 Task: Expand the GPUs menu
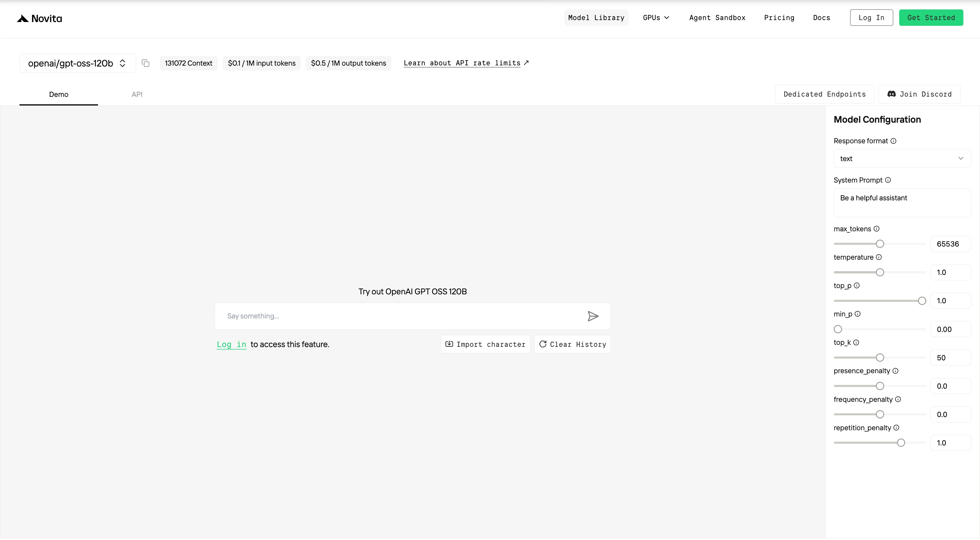point(656,18)
